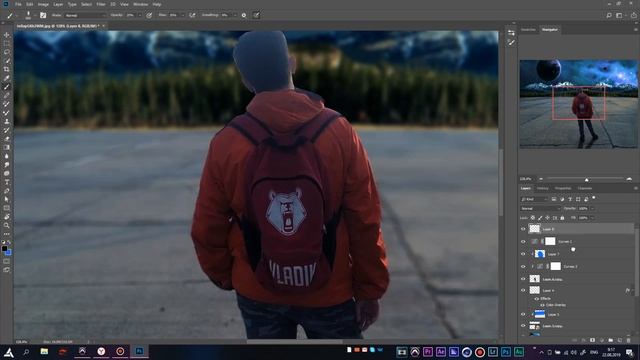The width and height of the screenshot is (640, 360).
Task: Filter layers by type layers
Action: [x=570, y=199]
